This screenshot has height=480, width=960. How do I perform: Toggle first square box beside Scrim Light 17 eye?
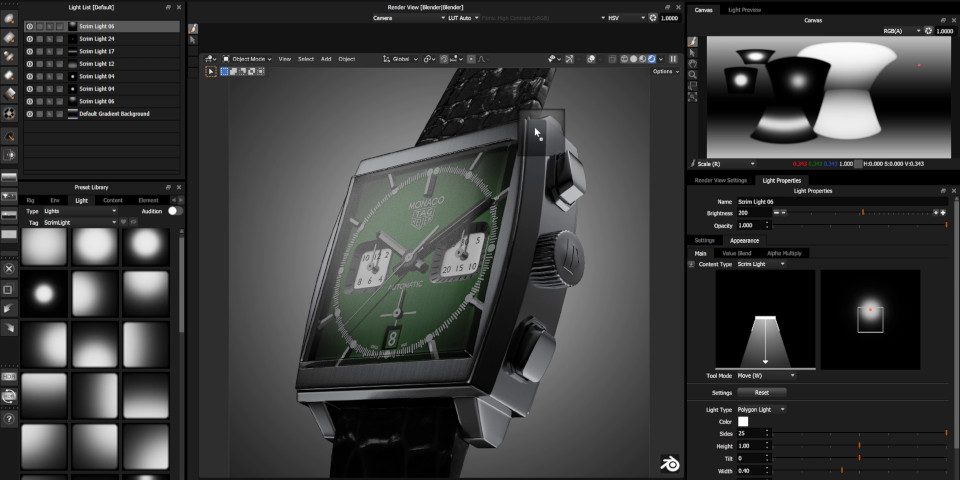click(x=40, y=51)
